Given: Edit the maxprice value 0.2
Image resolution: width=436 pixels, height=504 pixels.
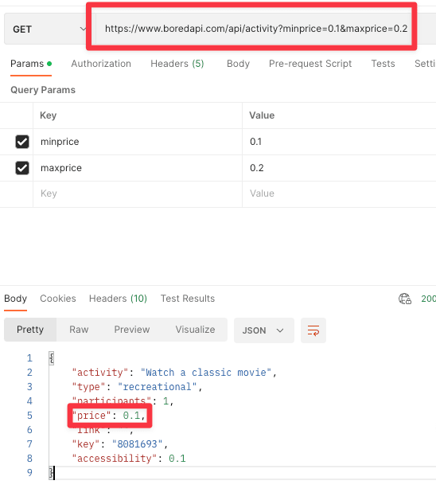Looking at the screenshot, I should (x=339, y=168).
